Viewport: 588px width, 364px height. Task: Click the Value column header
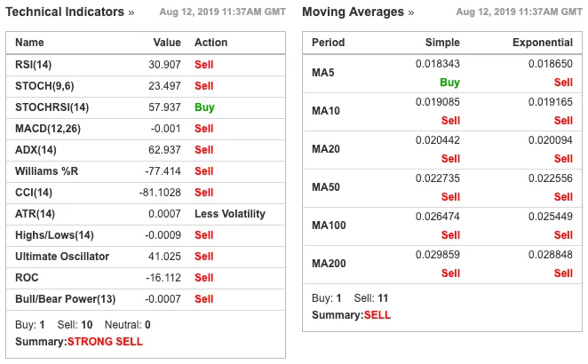click(x=167, y=43)
